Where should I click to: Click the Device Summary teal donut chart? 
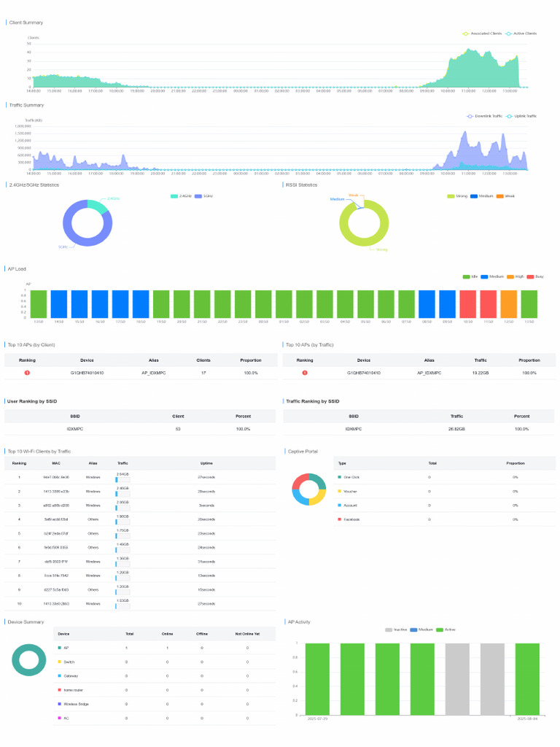[x=29, y=659]
